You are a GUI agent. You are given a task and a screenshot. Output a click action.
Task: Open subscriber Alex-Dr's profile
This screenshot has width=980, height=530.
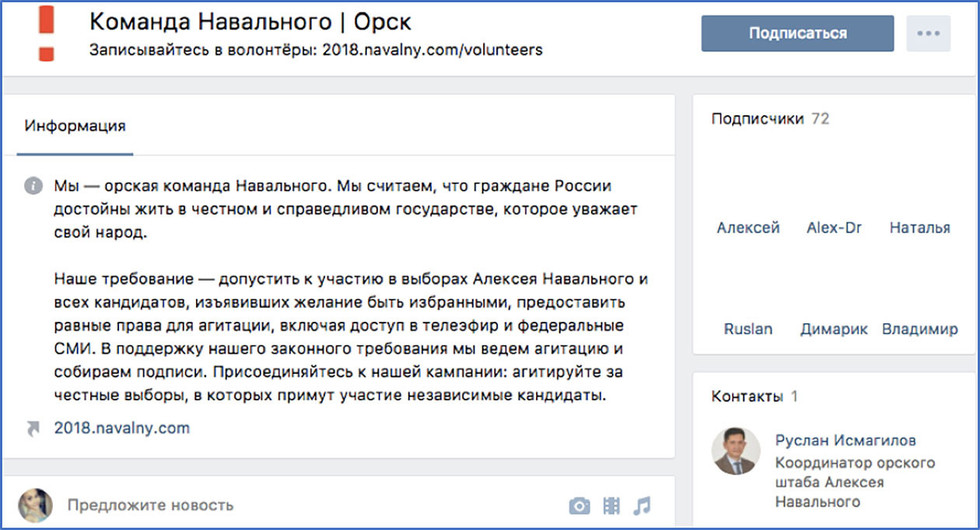pyautogui.click(x=834, y=228)
